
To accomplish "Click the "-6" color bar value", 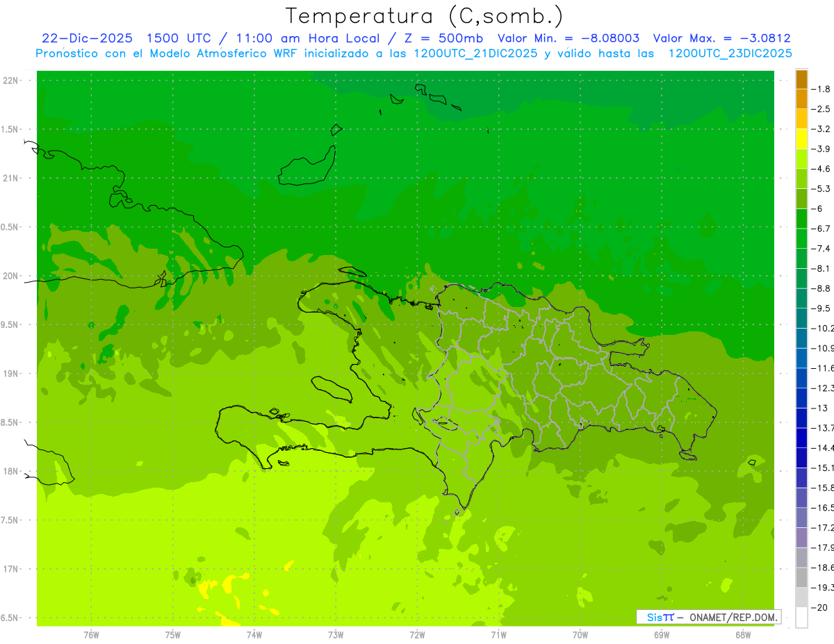I will tap(818, 208).
